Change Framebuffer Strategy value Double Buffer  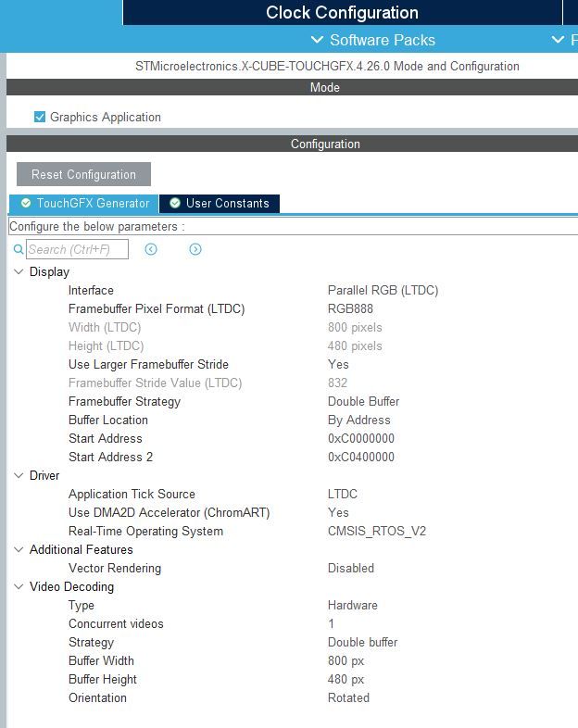(363, 401)
